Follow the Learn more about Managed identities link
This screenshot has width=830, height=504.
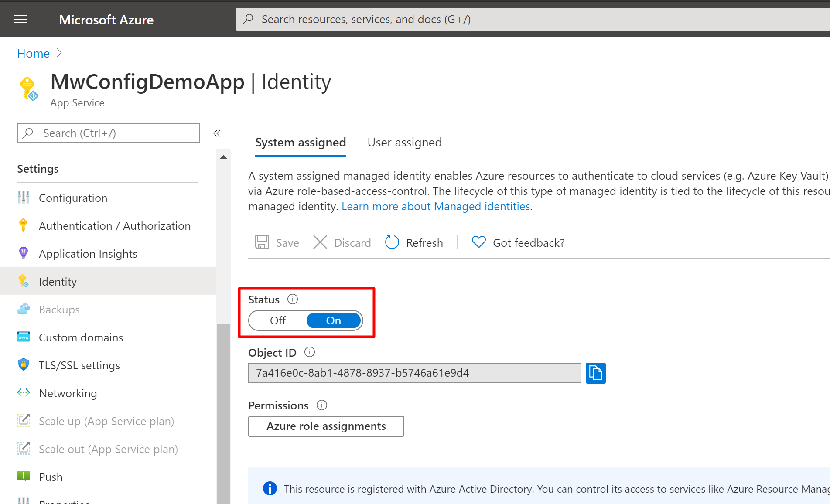(436, 206)
